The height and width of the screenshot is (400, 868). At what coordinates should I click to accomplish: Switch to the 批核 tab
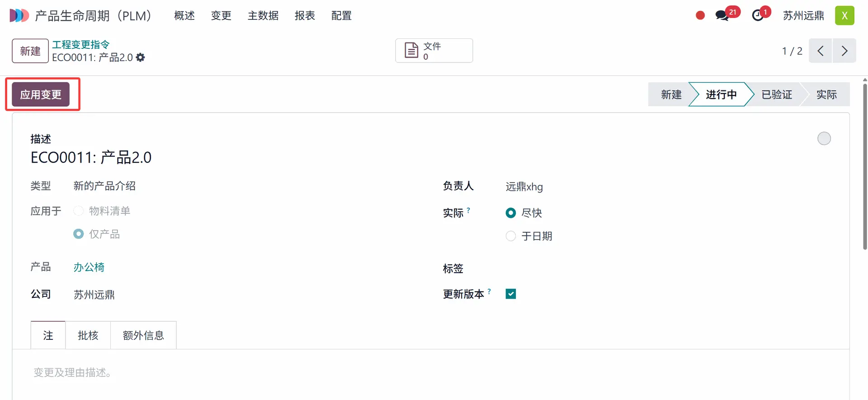point(88,335)
